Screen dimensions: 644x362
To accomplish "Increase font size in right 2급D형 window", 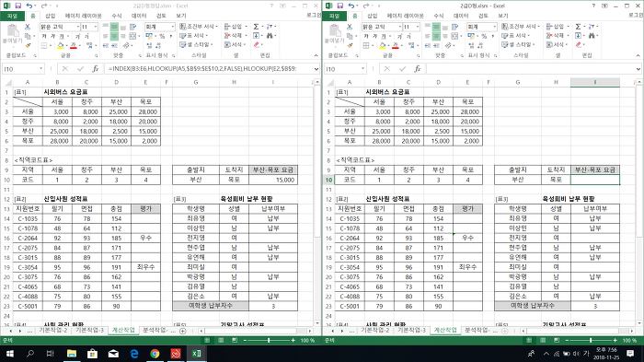I will pyautogui.click(x=399, y=36).
